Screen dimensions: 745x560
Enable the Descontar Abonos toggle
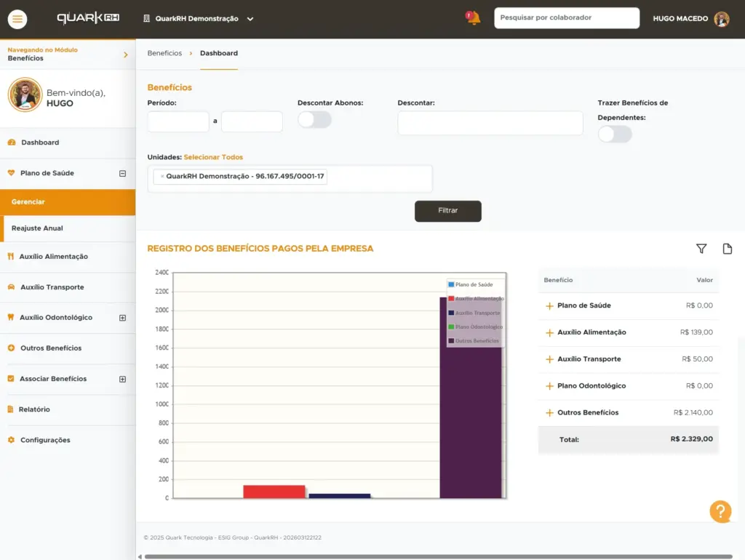point(314,119)
